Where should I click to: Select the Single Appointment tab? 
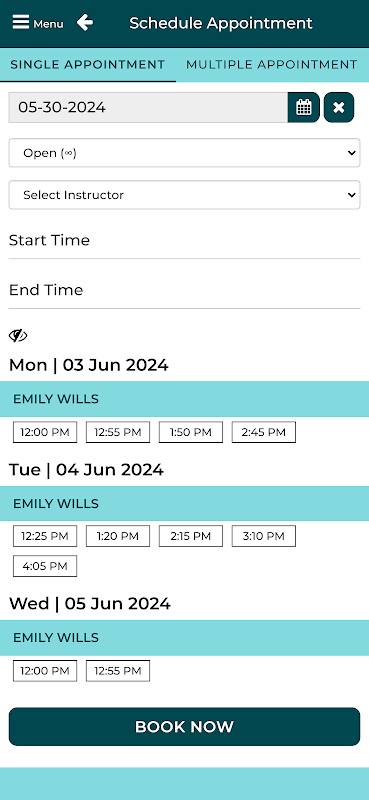tap(88, 65)
